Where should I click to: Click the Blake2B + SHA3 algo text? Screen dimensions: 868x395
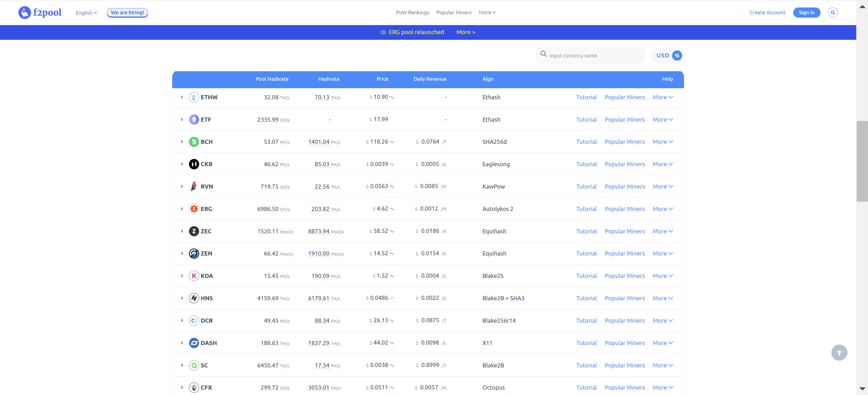[503, 298]
